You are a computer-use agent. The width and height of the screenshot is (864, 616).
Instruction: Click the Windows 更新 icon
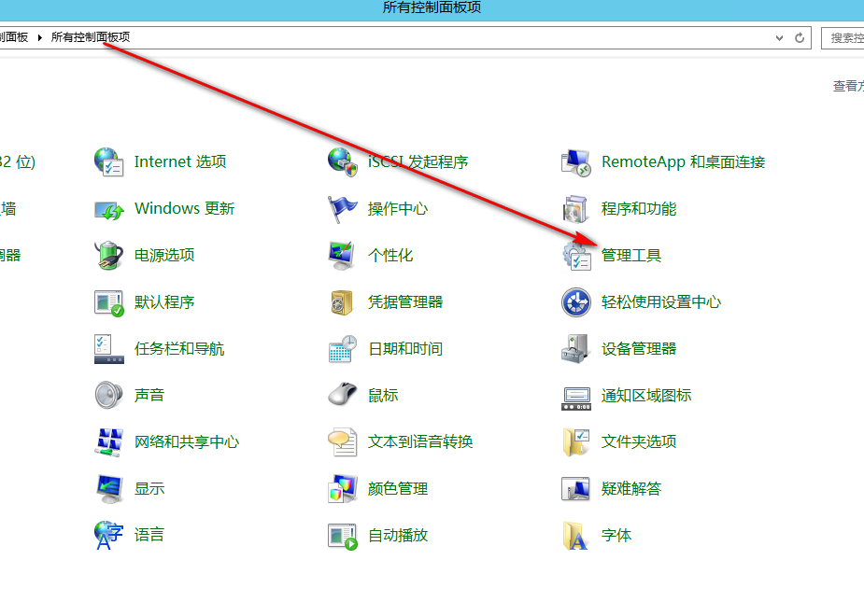(x=109, y=209)
